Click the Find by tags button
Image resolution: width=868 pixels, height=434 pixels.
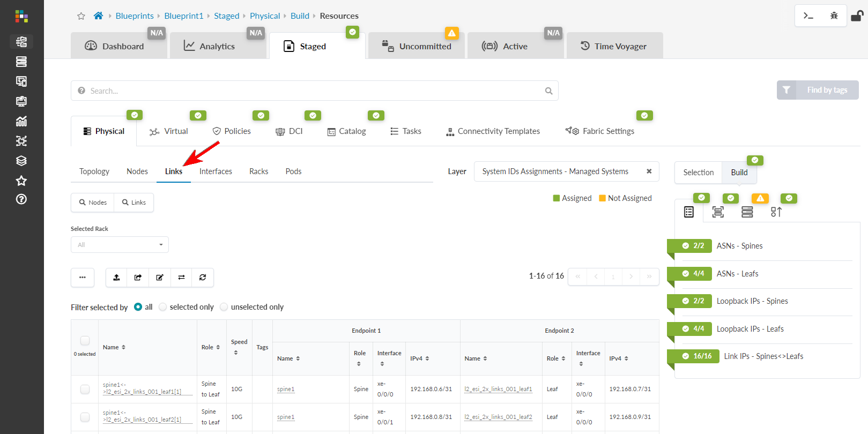coord(818,90)
